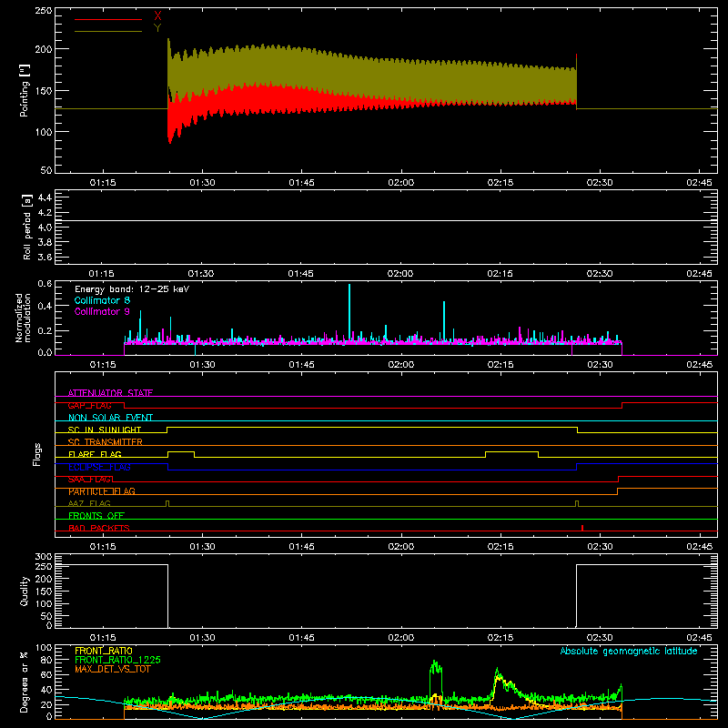Click the 300 tick on Quality axis
Screen dimensions: 728x728
tap(44, 556)
